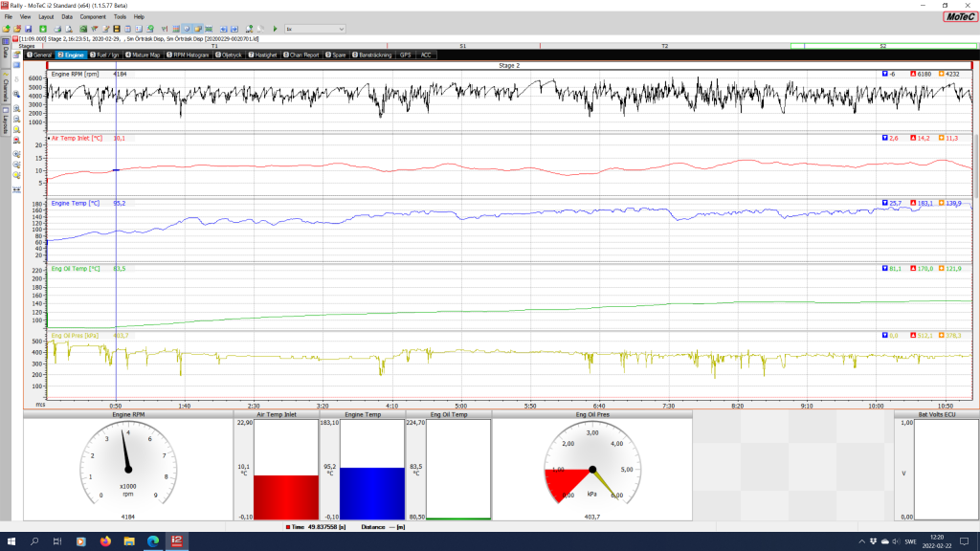This screenshot has height=551, width=980.
Task: Click the upper zoom-in magnifier in left sidebar
Action: (16, 109)
